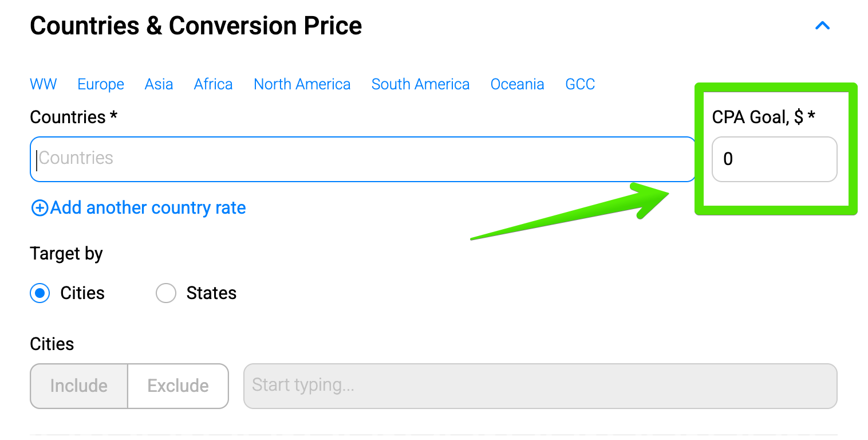
Task: Choose the States targeting option
Action: click(166, 293)
